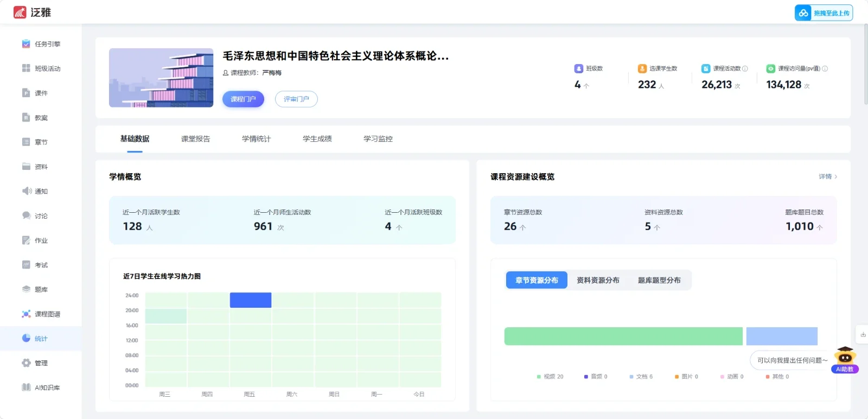Toggle the 音频 0 legend item
Image resolution: width=868 pixels, height=419 pixels.
point(596,377)
